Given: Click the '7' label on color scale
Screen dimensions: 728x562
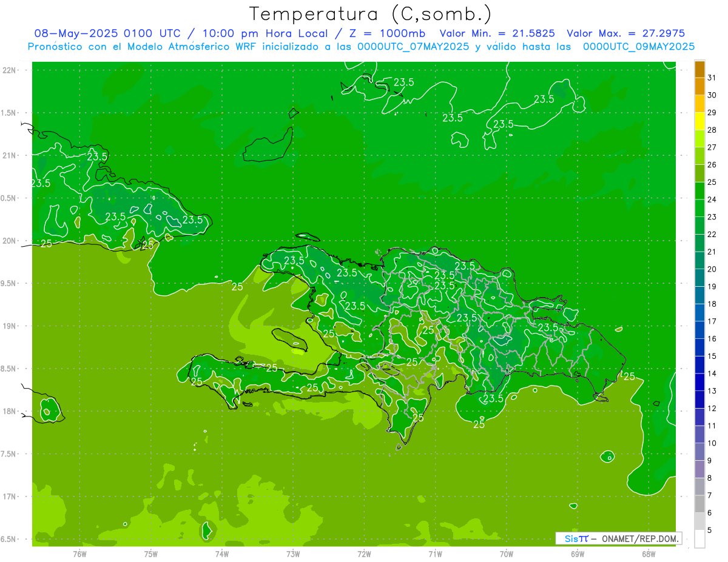Looking at the screenshot, I should [709, 496].
